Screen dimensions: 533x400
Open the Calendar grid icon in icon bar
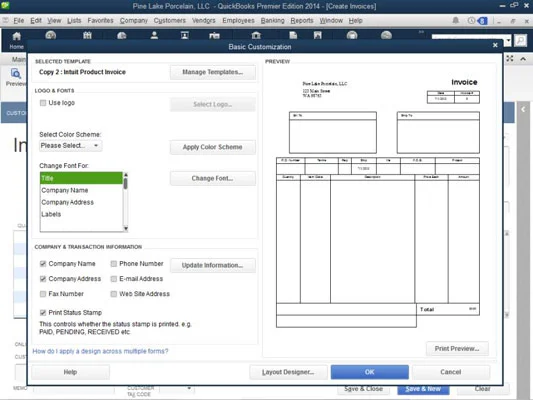coord(87,35)
